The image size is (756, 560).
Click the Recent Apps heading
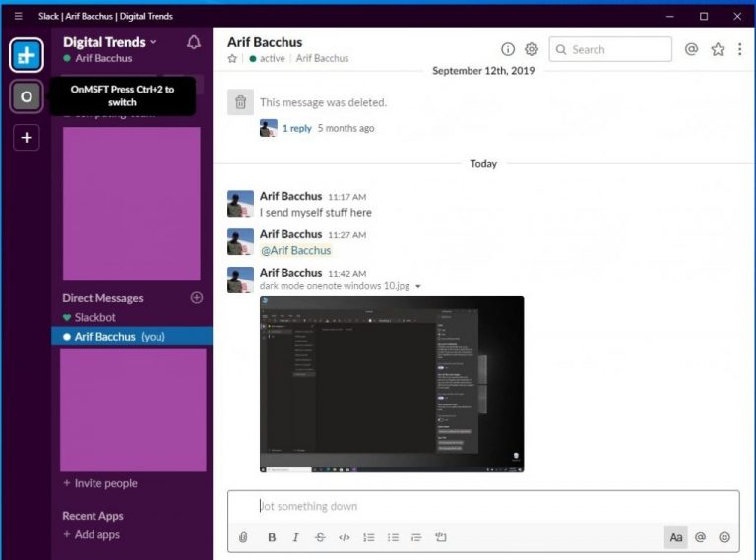pos(94,516)
